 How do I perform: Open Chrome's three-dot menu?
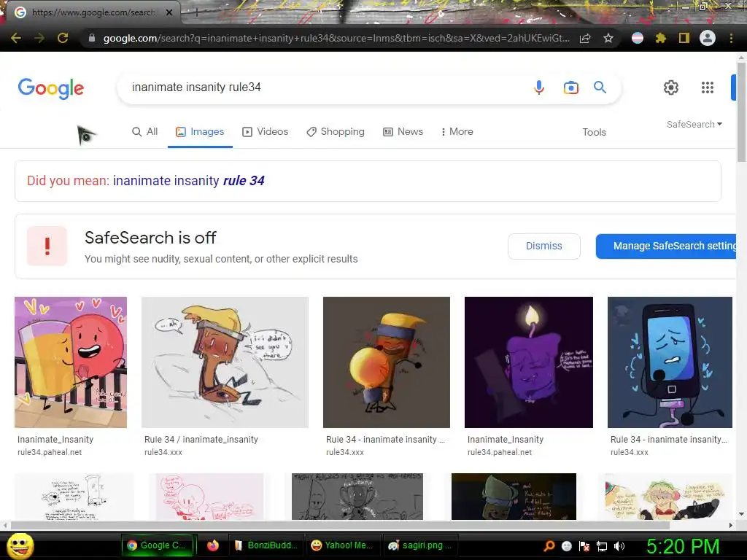(x=731, y=38)
